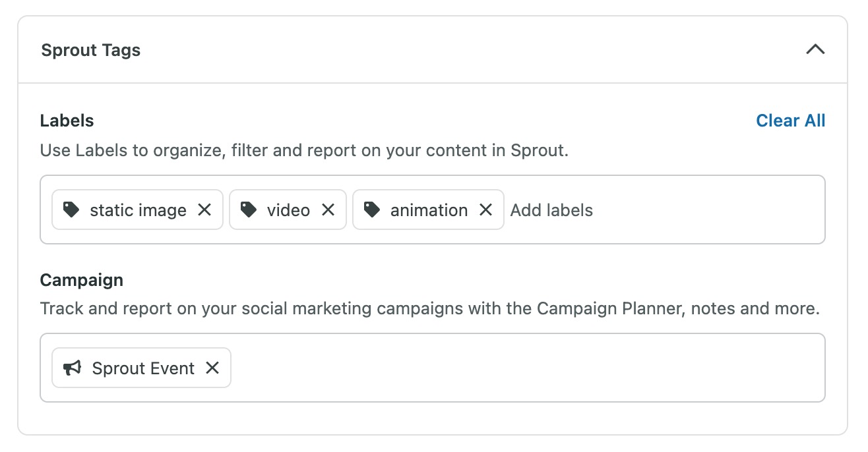Remove the static image label
The height and width of the screenshot is (452, 868).
[x=204, y=210]
